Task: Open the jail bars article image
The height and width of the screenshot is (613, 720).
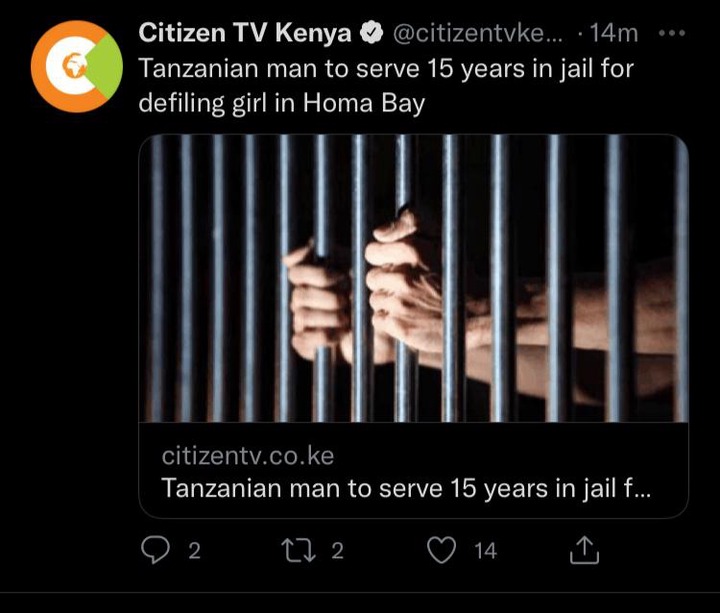Action: 413,278
